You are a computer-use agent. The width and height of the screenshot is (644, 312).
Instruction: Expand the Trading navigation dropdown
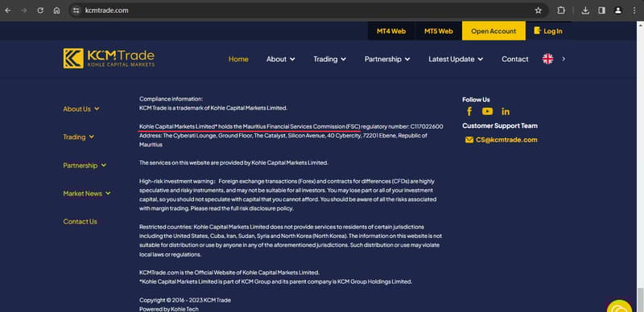pos(330,60)
